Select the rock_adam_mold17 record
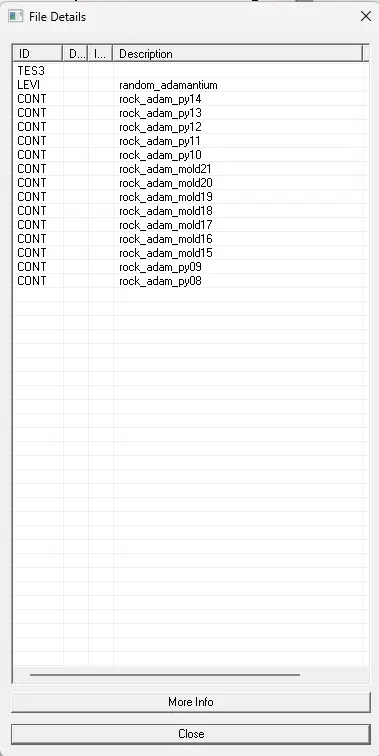 pos(190,225)
